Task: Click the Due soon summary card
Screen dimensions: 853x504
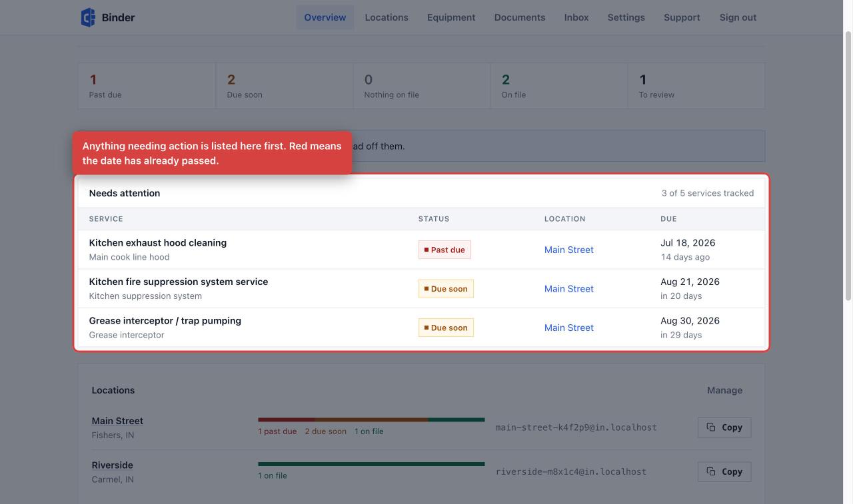Action: tap(285, 86)
